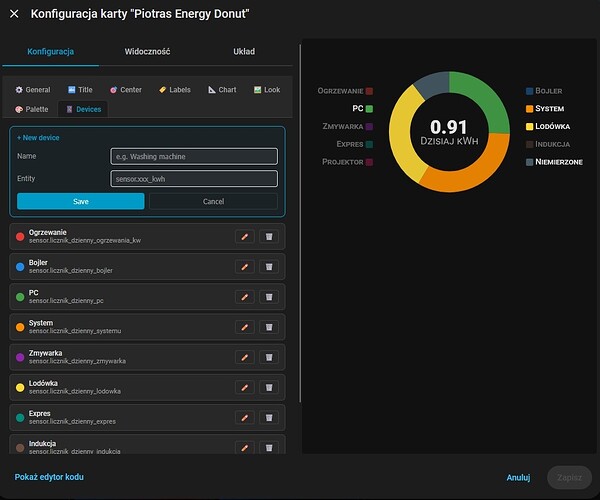Open the Widoczność tab

[147, 52]
